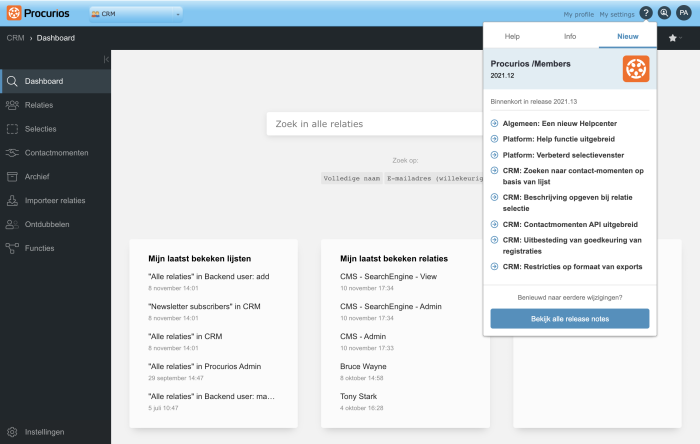700x444 pixels.
Task: Click the Contactmomenten handshake icon
Action: coord(12,153)
